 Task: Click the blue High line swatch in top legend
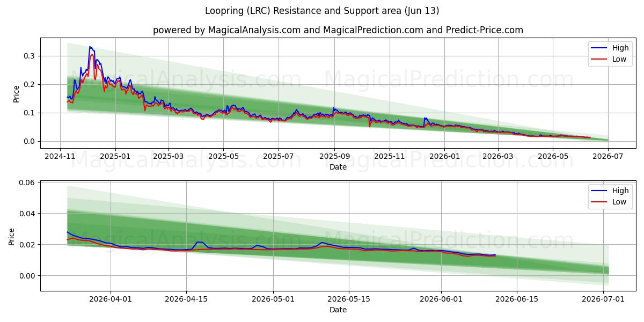coord(599,48)
